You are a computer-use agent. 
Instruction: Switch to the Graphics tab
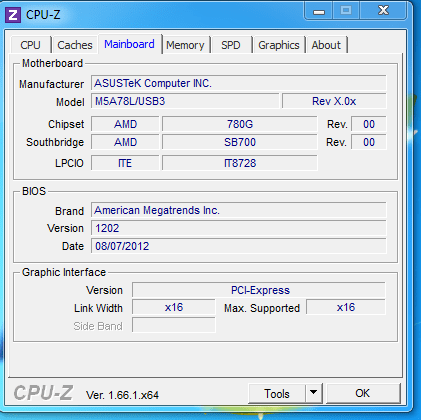coord(279,45)
